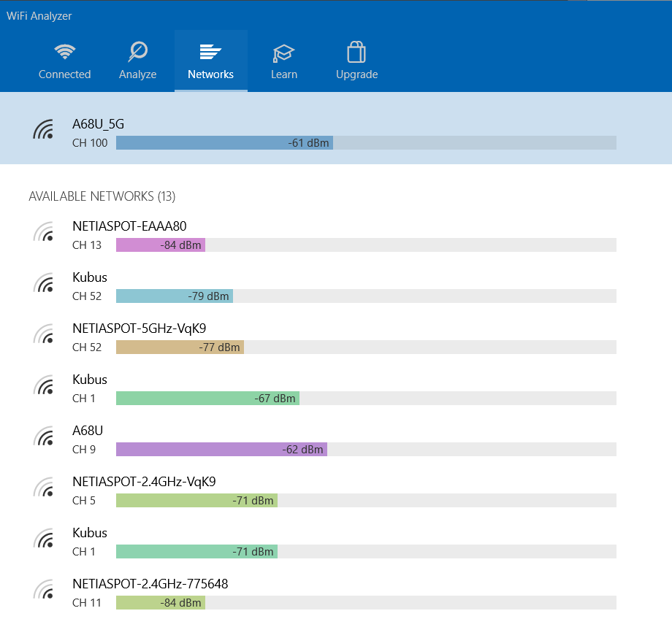This screenshot has width=672, height=619.
Task: Click the signal icon for A68U on CH 9
Action: tap(44, 437)
